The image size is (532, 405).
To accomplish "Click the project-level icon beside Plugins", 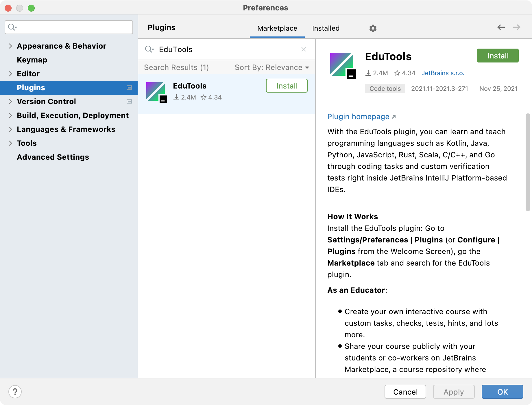I will (129, 87).
